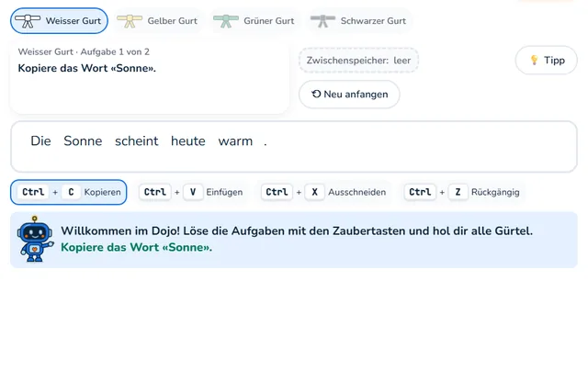
Task: Click the lightbulb icon in Tipp
Action: pos(534,60)
